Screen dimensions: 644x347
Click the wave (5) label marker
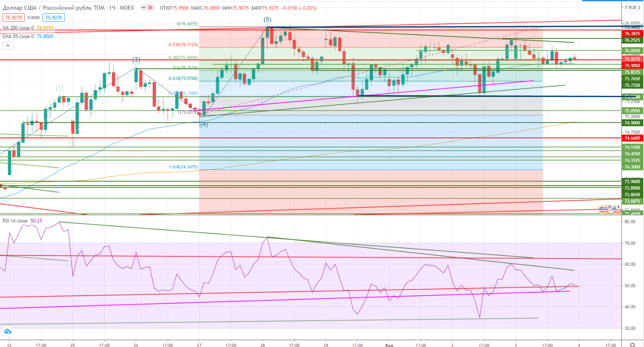pos(267,19)
